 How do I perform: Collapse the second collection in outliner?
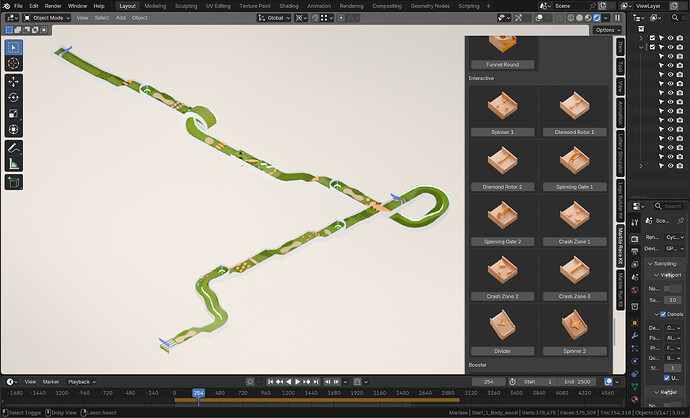click(x=641, y=47)
